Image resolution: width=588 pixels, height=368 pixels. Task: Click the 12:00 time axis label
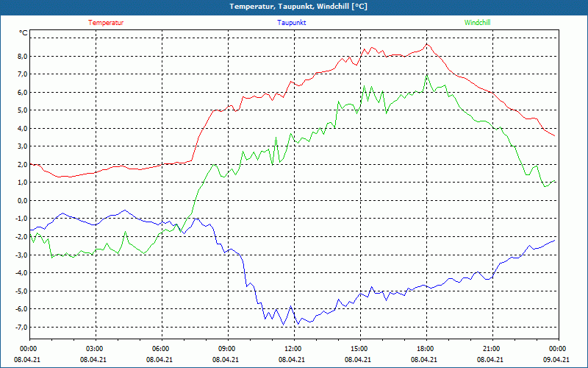pyautogui.click(x=293, y=349)
